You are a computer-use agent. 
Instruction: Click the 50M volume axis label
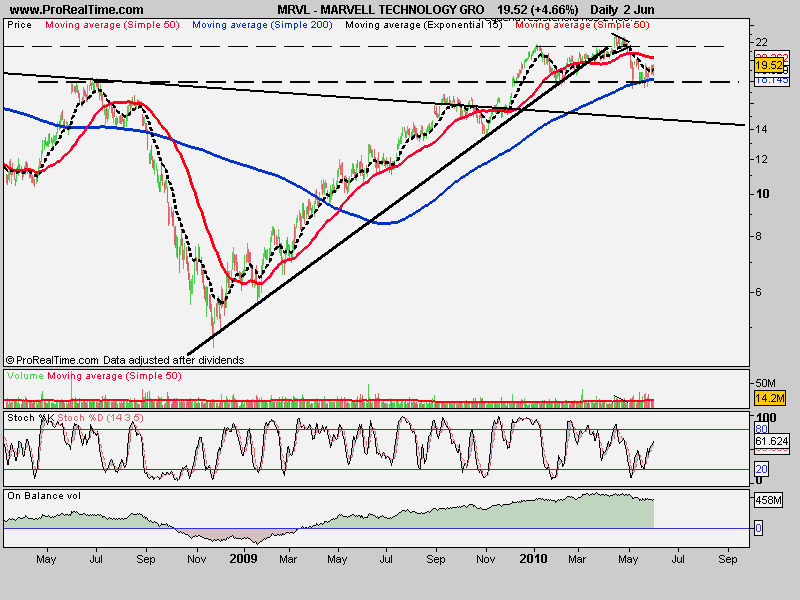765,383
